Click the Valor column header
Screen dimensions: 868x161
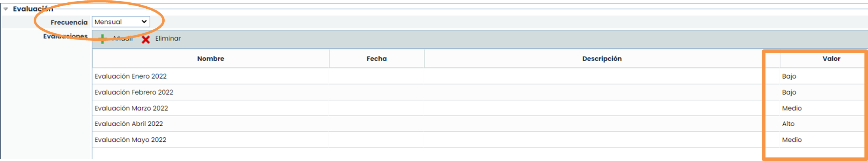pyautogui.click(x=831, y=59)
